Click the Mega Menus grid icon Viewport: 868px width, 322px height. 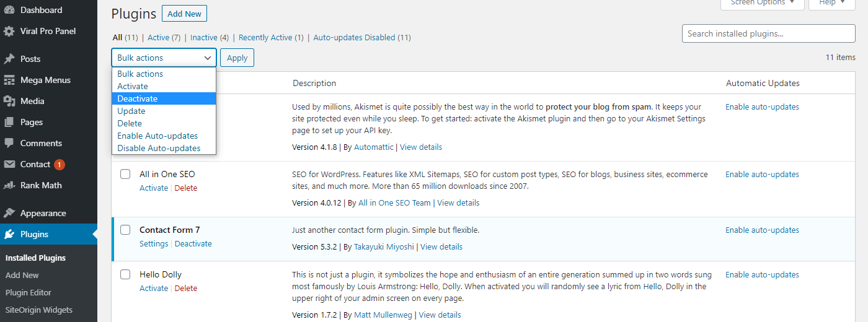[x=9, y=80]
